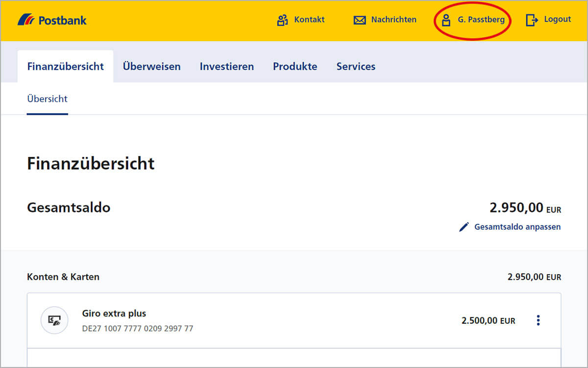This screenshot has width=588, height=368.
Task: Click the Postbank logo
Action: [x=52, y=20]
